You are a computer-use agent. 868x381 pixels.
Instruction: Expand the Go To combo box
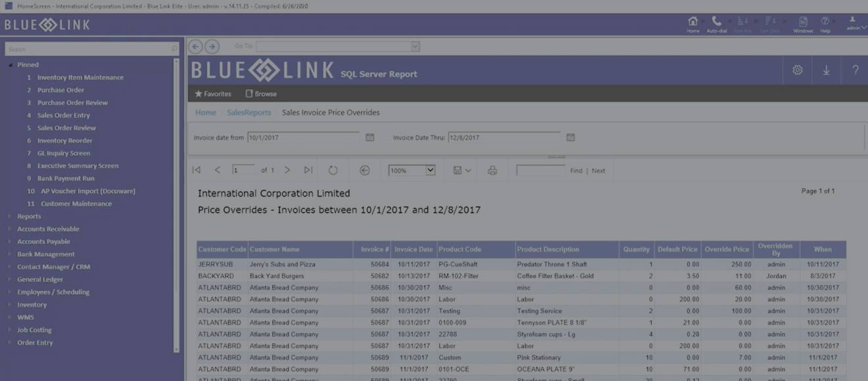pos(415,47)
